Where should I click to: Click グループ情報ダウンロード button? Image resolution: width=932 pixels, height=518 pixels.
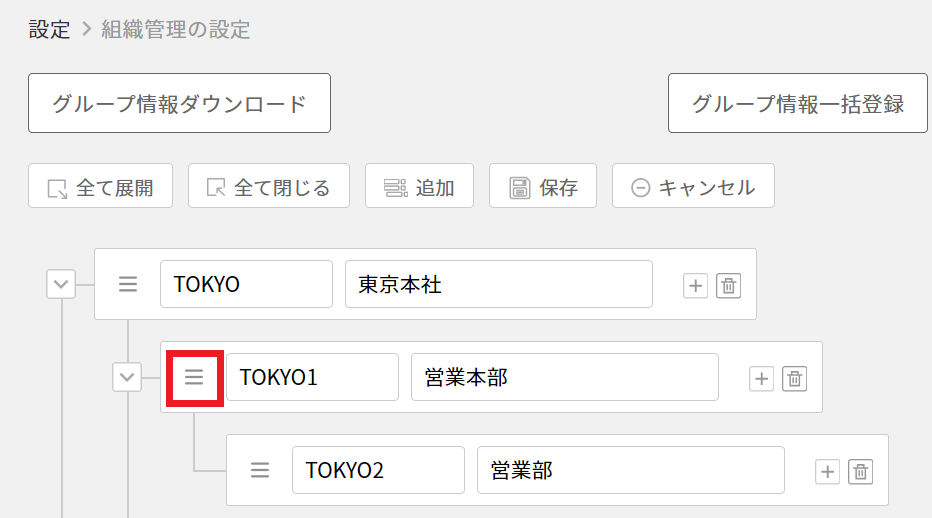(179, 103)
